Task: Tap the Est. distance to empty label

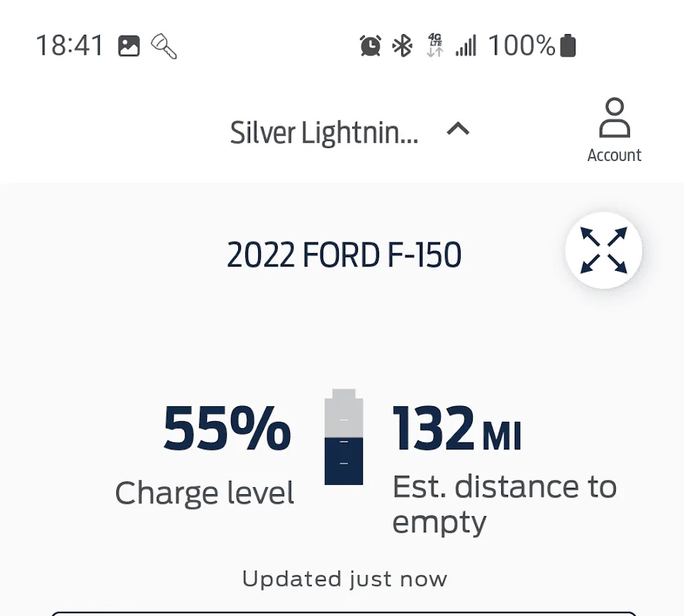Action: (x=504, y=504)
